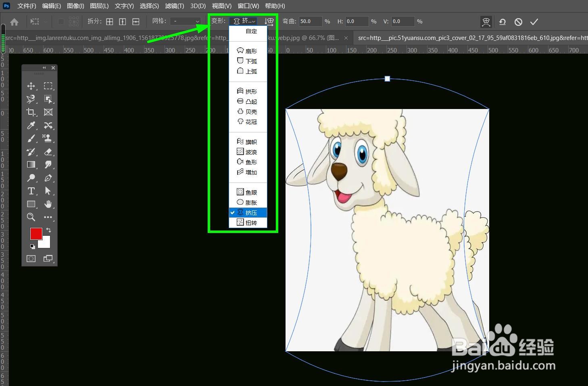The height and width of the screenshot is (386, 588).
Task: Choose the 扇形 warp style
Action: (248, 51)
